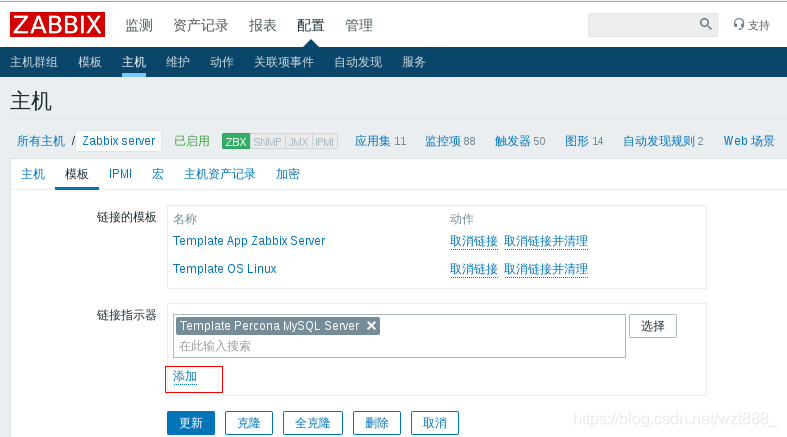Screen dimensions: 787x437
Task: Click 取消链接并清理 for Template OS Linux
Action: (546, 269)
